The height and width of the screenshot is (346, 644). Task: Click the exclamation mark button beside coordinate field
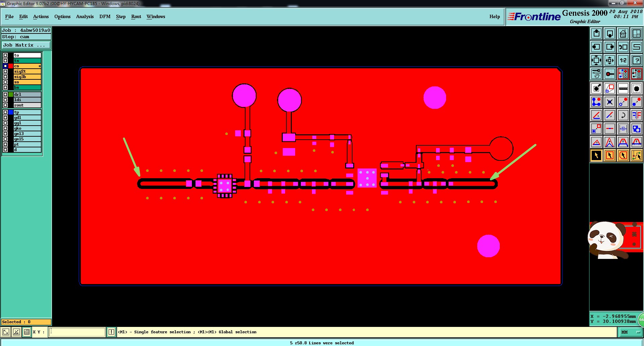[111, 332]
